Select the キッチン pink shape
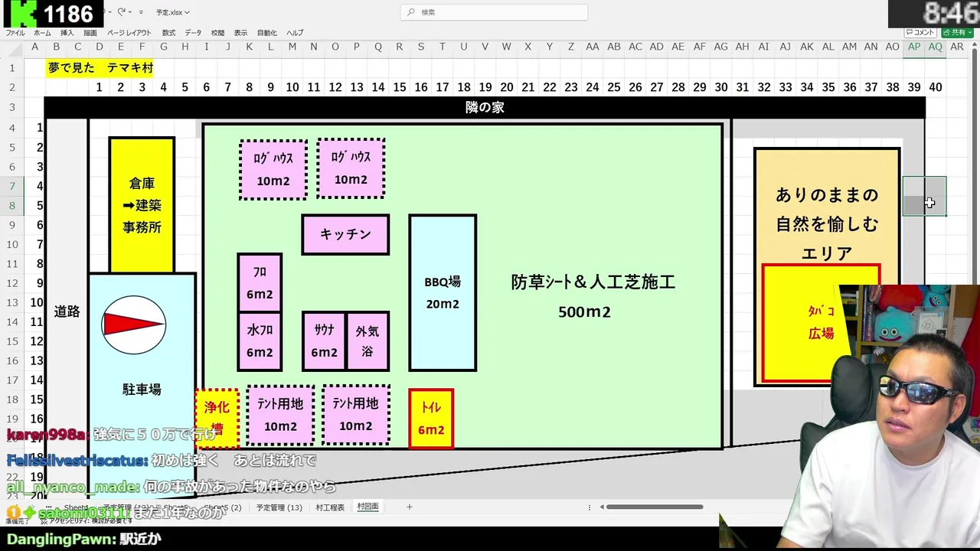 [x=345, y=234]
